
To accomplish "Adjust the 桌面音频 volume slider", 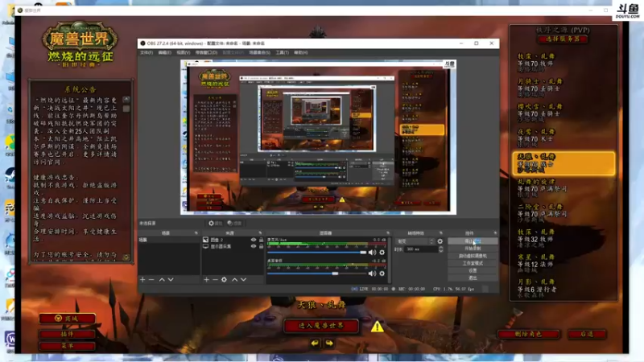I will click(317, 274).
